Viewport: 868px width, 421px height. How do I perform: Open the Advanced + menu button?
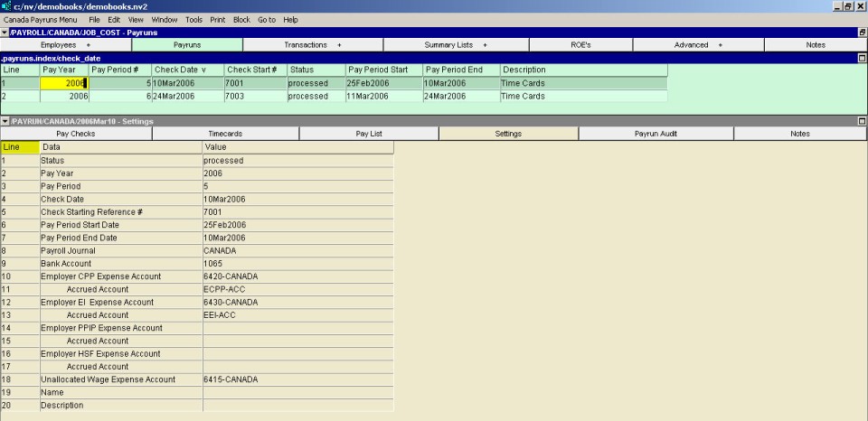tap(696, 44)
